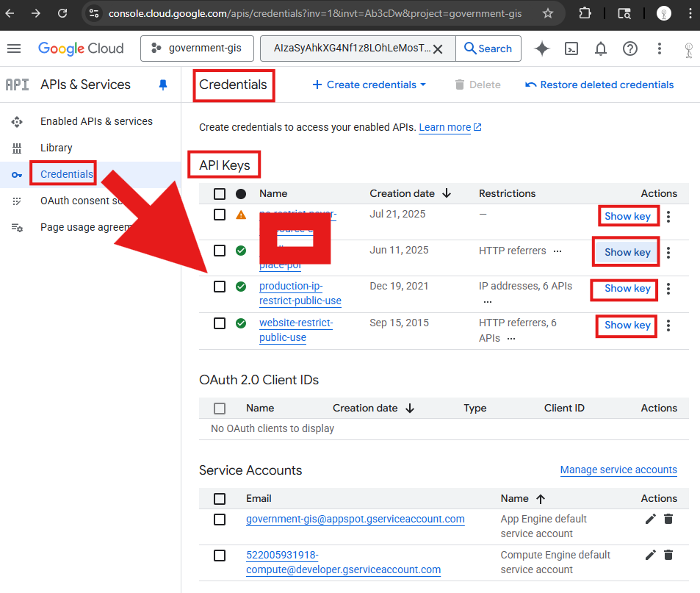The height and width of the screenshot is (593, 700).
Task: Open the console settings and utilities three-dot menu
Action: 660,48
